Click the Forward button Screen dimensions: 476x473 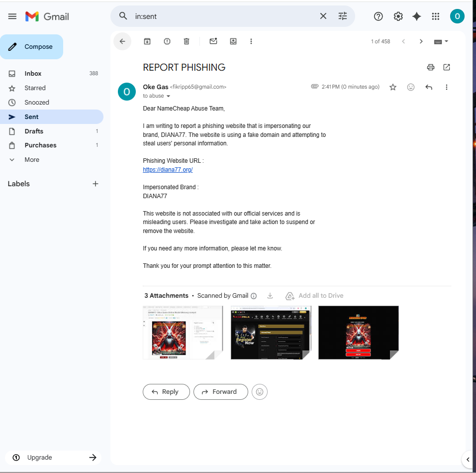click(221, 392)
